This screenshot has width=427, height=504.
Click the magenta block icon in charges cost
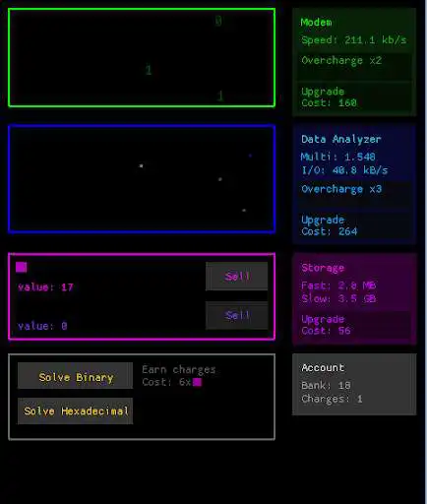(197, 382)
